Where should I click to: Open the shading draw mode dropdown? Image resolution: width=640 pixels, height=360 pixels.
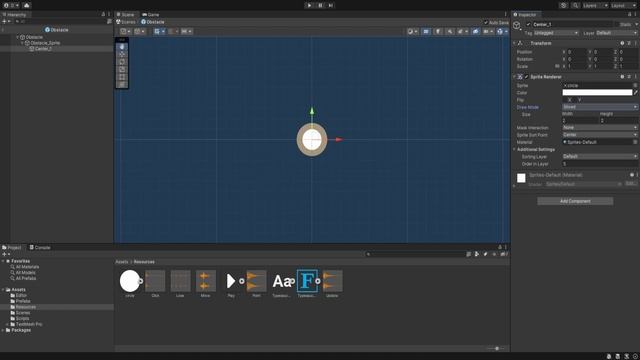(412, 31)
